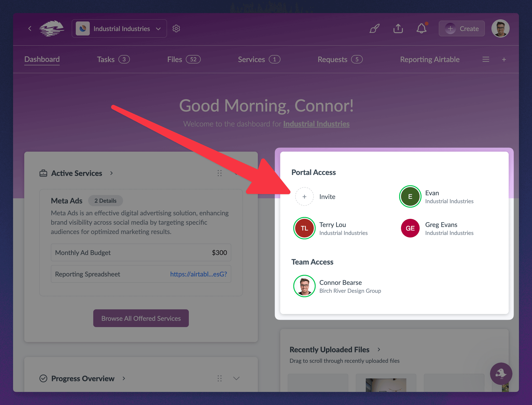The image size is (532, 405).
Task: Collapse the Progress Overview section
Action: point(236,378)
